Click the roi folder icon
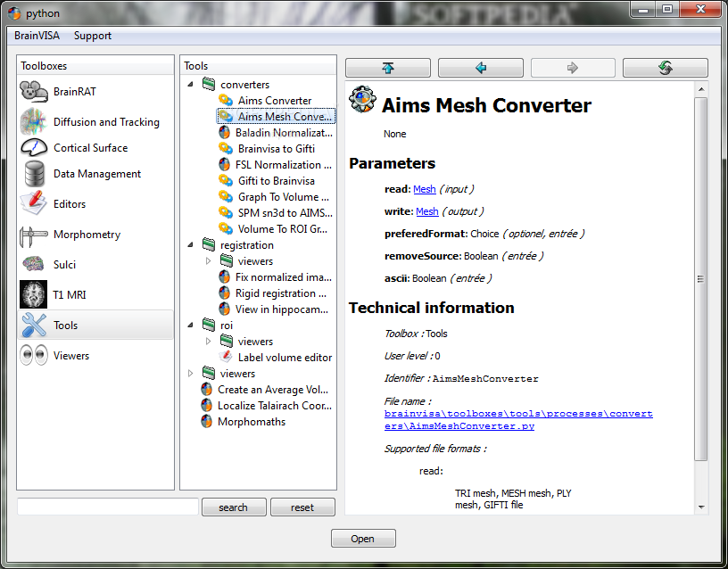 point(209,325)
